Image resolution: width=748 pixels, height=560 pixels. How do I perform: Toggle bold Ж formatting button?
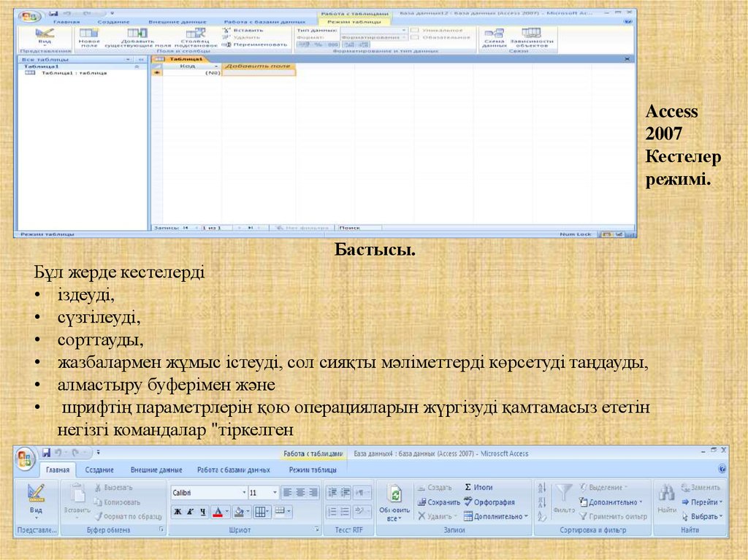point(178,512)
